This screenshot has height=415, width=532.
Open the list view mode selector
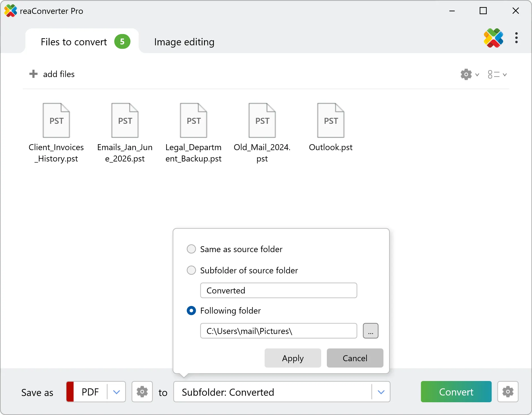click(497, 75)
